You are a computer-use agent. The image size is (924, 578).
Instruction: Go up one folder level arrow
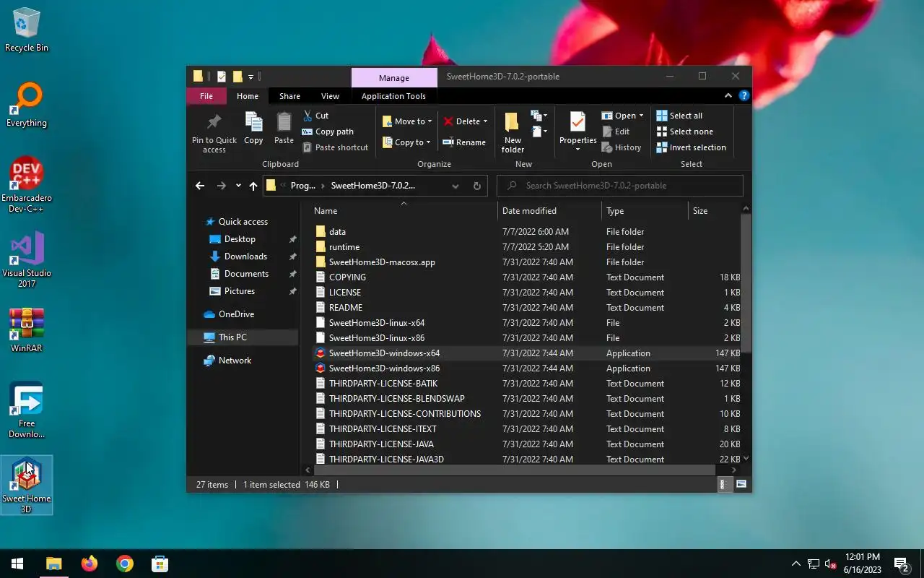(253, 186)
